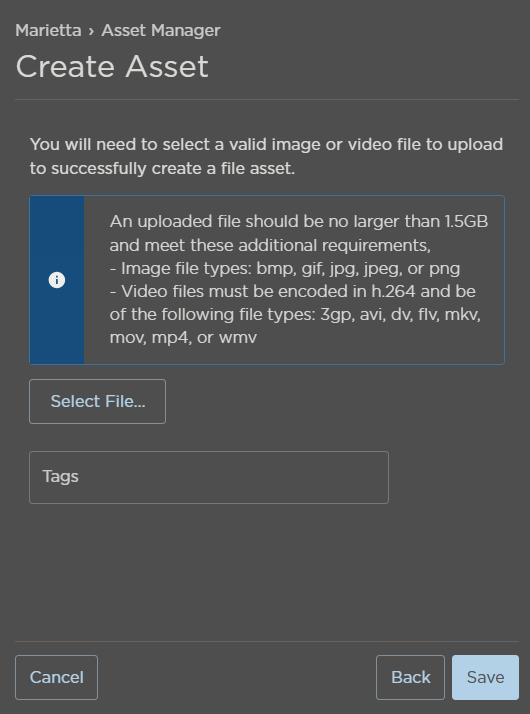Click the line 'Image file types: bmp, gif, jpg, jpeg, or png'
This screenshot has height=714, width=530.
point(290,269)
